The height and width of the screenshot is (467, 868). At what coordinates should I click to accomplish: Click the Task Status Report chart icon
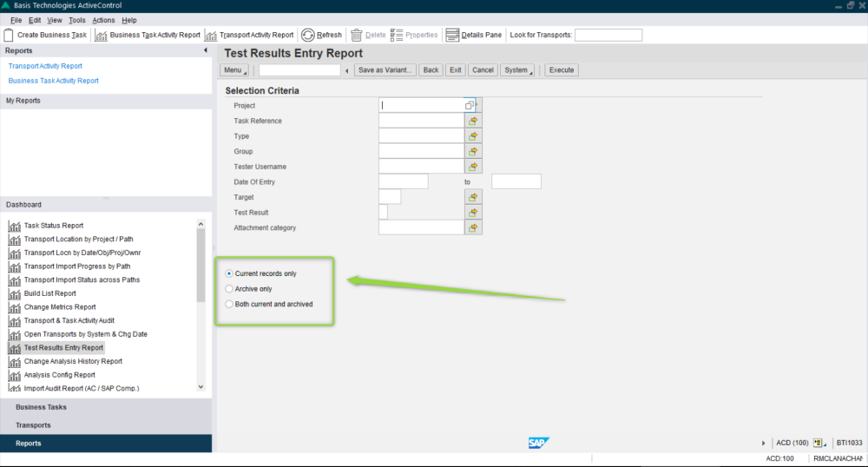[x=15, y=226]
